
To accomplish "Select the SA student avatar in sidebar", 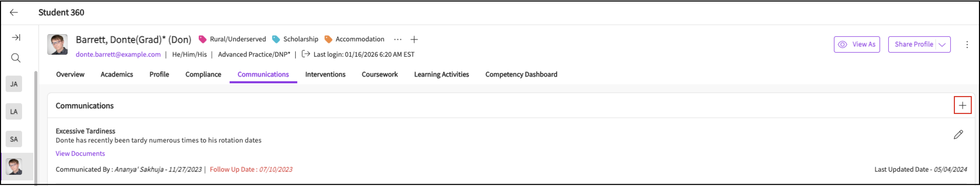I will (x=14, y=139).
